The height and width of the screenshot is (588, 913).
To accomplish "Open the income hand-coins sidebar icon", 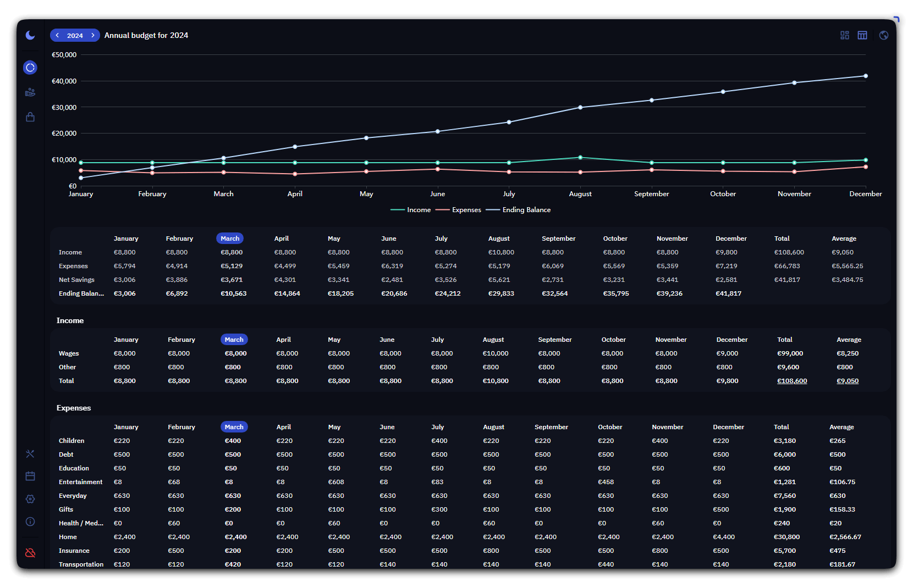I will (x=30, y=92).
